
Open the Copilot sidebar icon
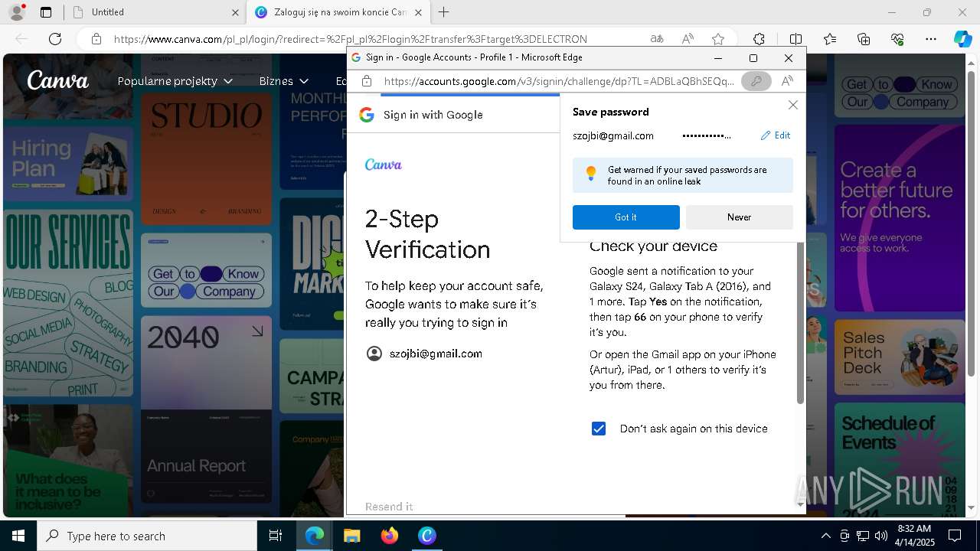coord(962,39)
